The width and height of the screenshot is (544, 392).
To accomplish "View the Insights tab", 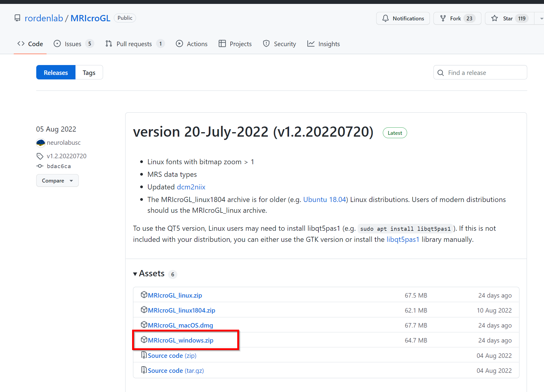I will point(324,44).
